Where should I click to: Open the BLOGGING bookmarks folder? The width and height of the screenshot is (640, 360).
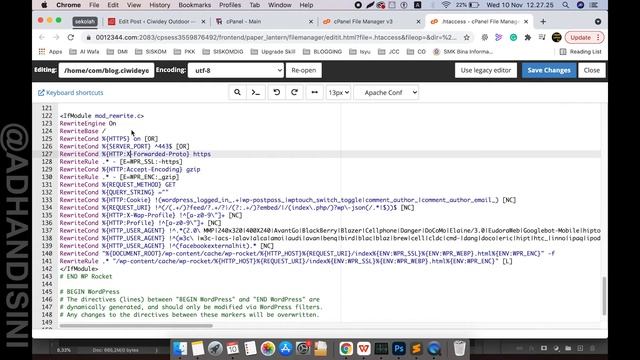pyautogui.click(x=322, y=51)
